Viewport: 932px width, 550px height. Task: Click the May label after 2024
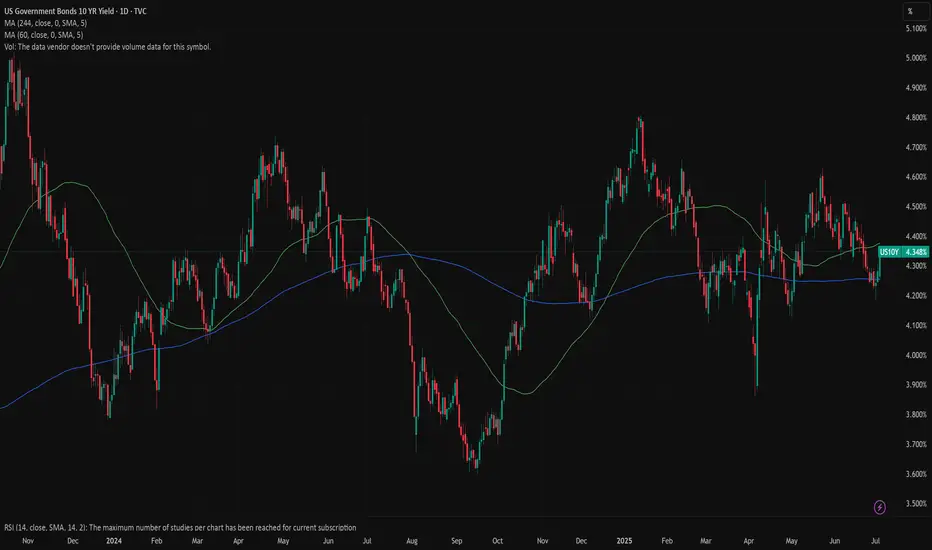click(283, 541)
